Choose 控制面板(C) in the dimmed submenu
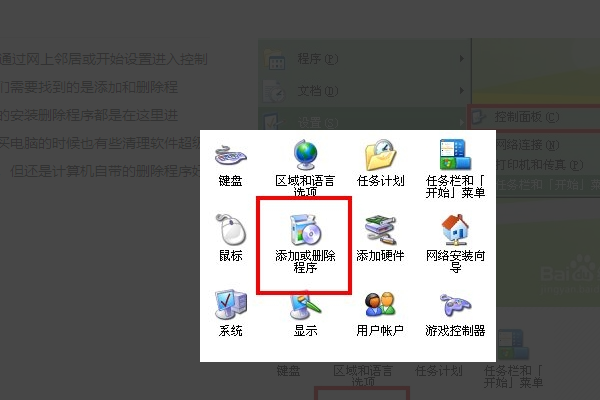The width and height of the screenshot is (600, 400). 534,117
